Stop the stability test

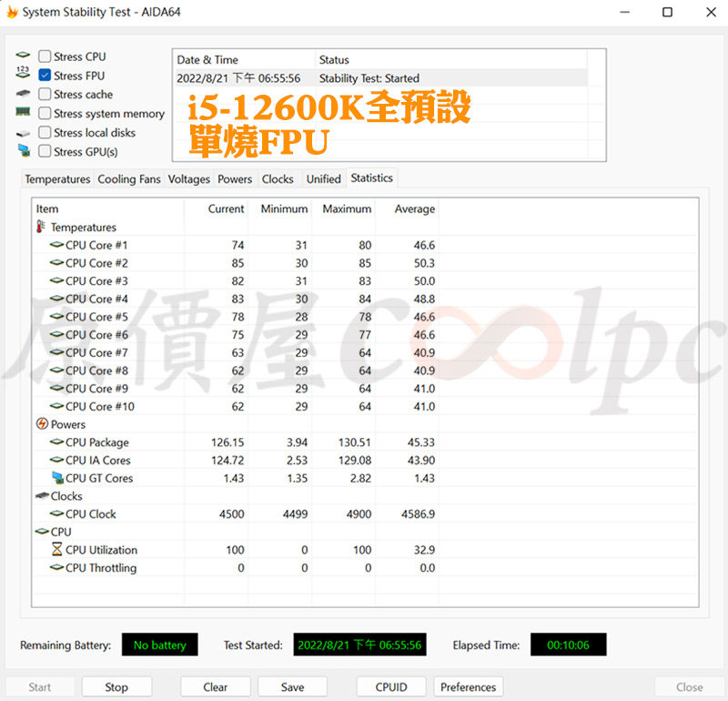(x=116, y=687)
